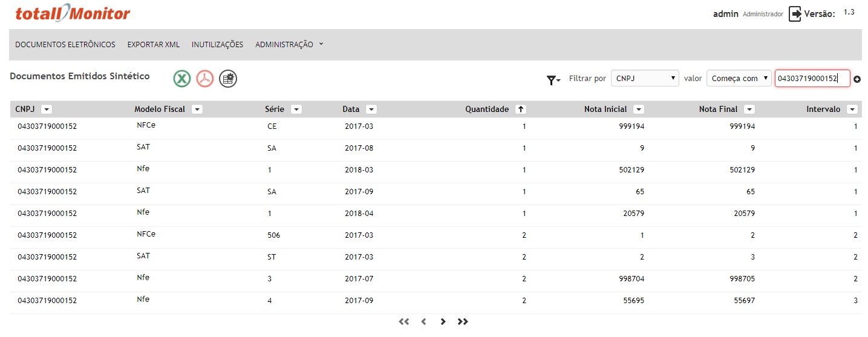Export report as PDF via the red icon

click(205, 79)
